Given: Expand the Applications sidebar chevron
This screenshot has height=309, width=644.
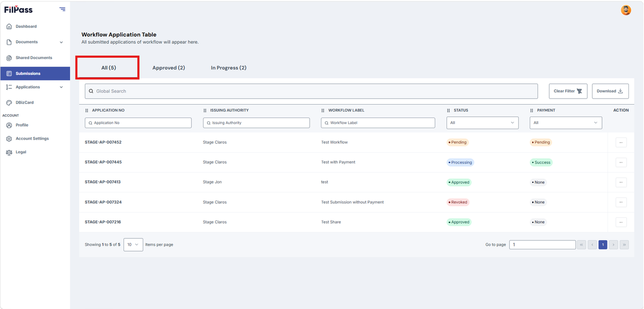Looking at the screenshot, I should tap(61, 87).
